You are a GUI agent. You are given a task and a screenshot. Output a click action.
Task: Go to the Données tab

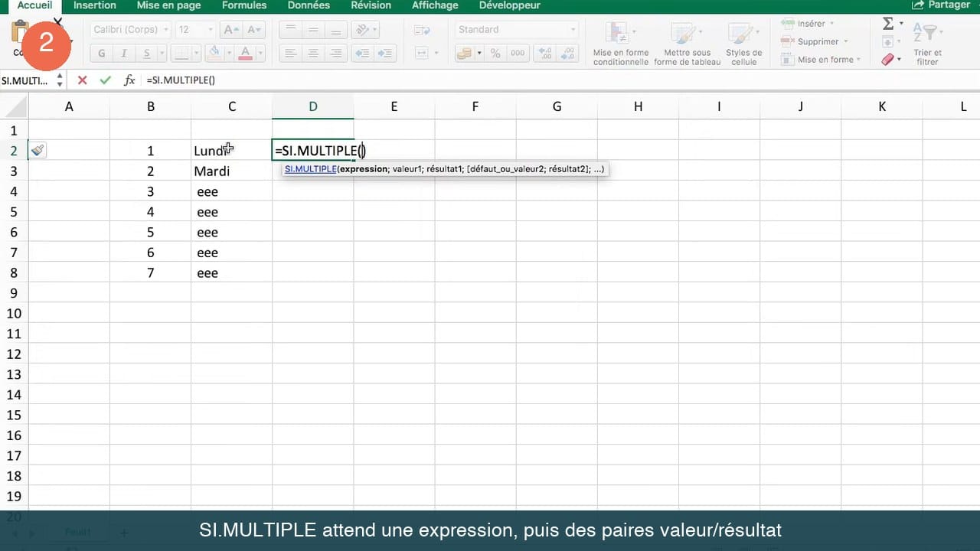click(x=309, y=5)
